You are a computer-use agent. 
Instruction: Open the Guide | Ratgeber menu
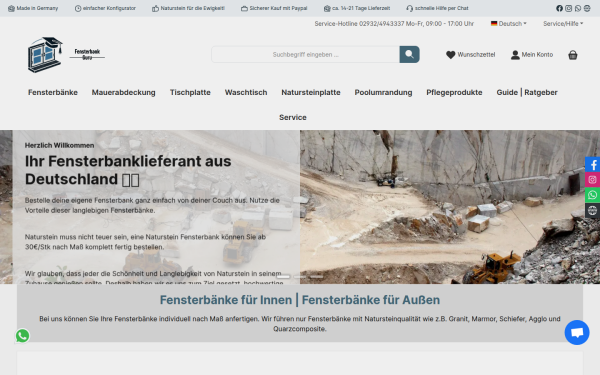pos(527,92)
